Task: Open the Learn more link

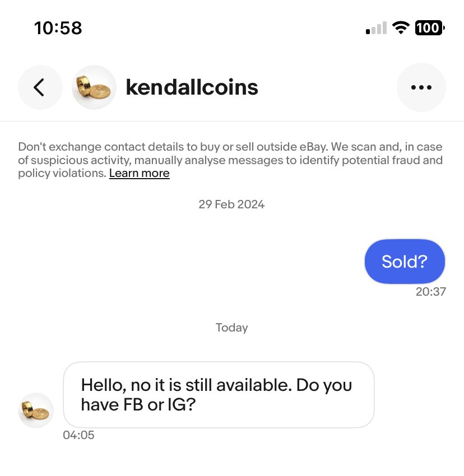Action: point(139,173)
